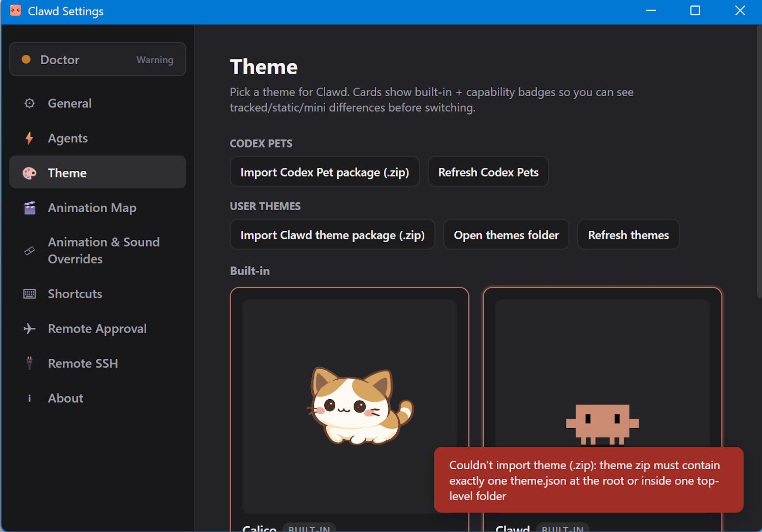Image resolution: width=762 pixels, height=532 pixels.
Task: Open the Doctor panel
Action: pos(98,59)
